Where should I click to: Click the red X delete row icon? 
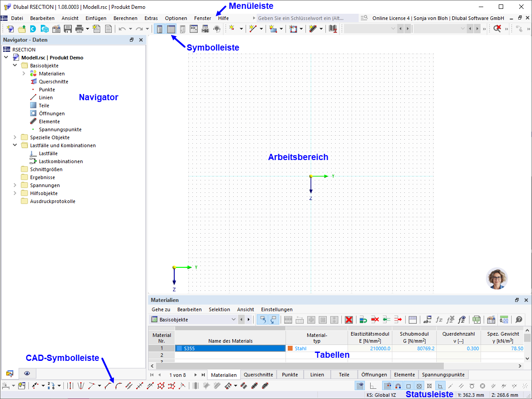[349, 319]
